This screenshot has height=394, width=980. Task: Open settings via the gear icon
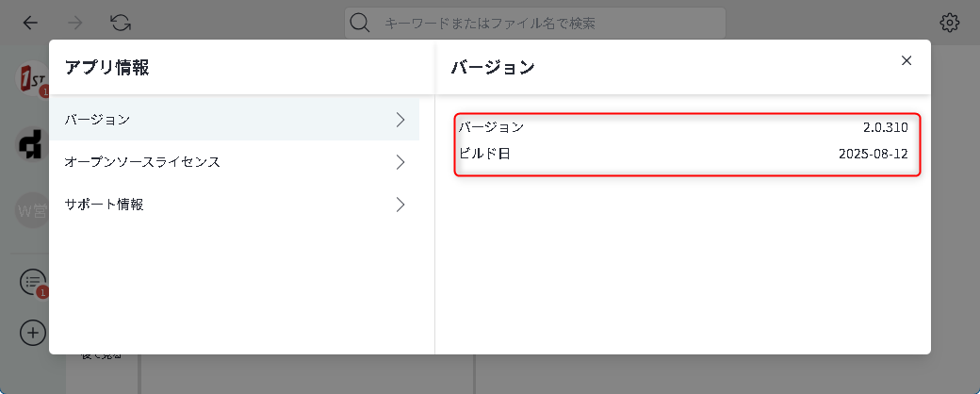949,23
